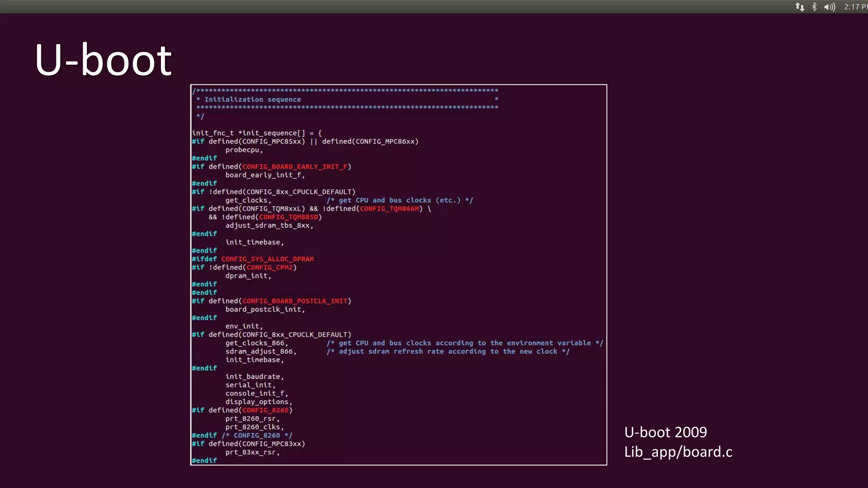Screen dimensions: 868x488
Task: Click the probecpu, line
Action: [244, 150]
